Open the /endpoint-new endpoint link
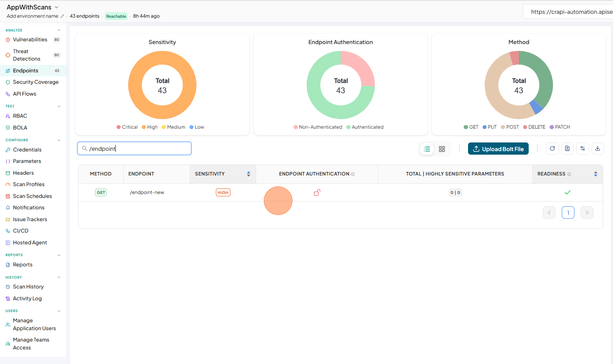 [x=147, y=192]
